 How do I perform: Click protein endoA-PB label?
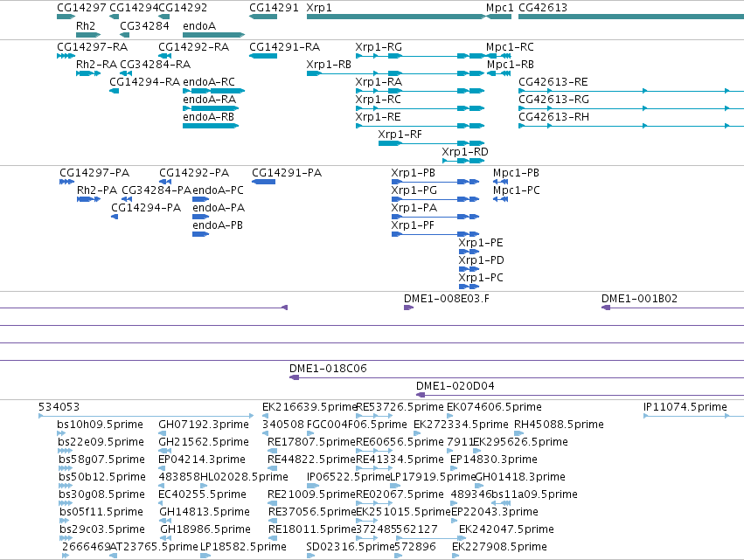coord(218,225)
